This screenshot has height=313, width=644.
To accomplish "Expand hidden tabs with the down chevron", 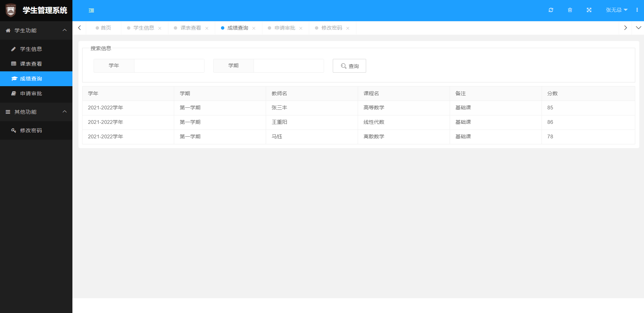I will tap(639, 28).
